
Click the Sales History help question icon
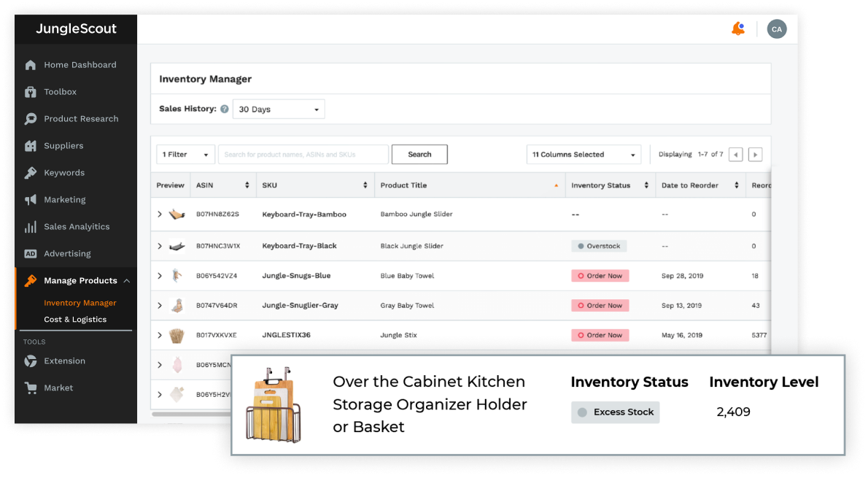[224, 109]
